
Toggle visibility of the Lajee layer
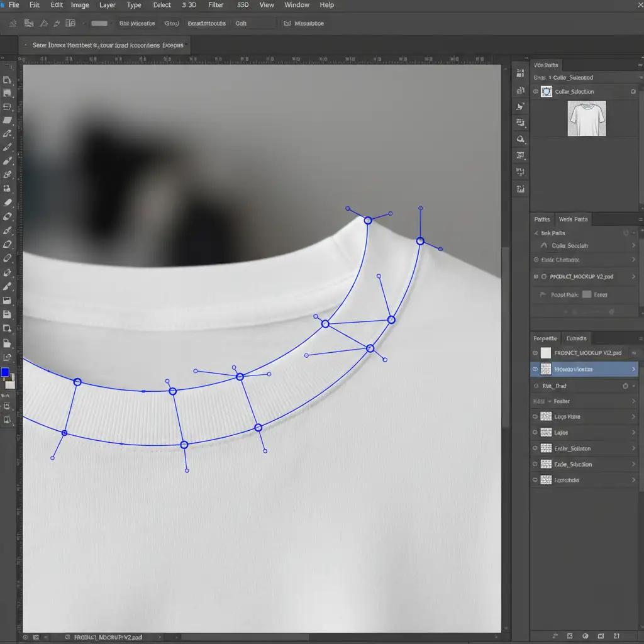click(x=535, y=433)
